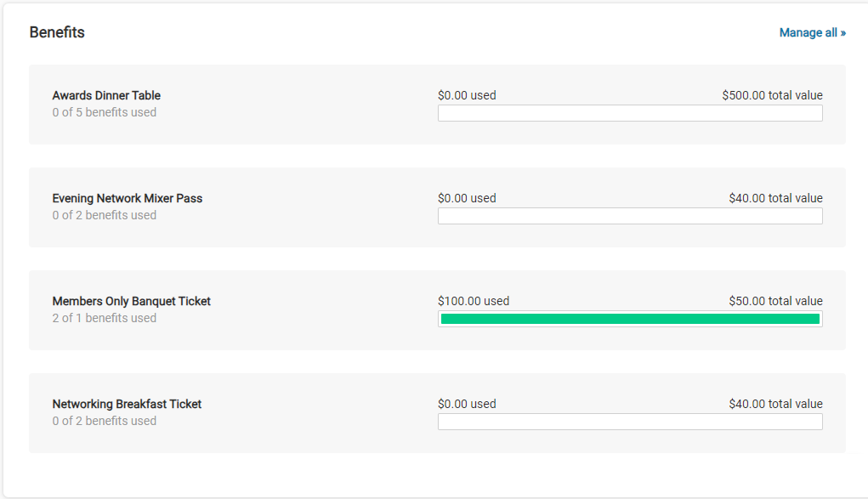The width and height of the screenshot is (868, 499).
Task: Click '$40.00 total value' for Evening Mixer
Action: click(x=775, y=199)
